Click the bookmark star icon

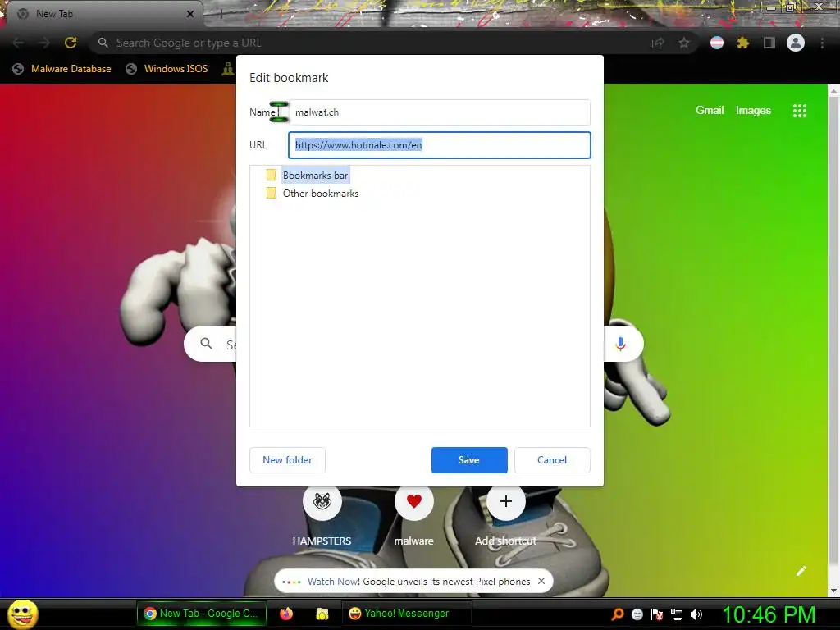pos(684,43)
